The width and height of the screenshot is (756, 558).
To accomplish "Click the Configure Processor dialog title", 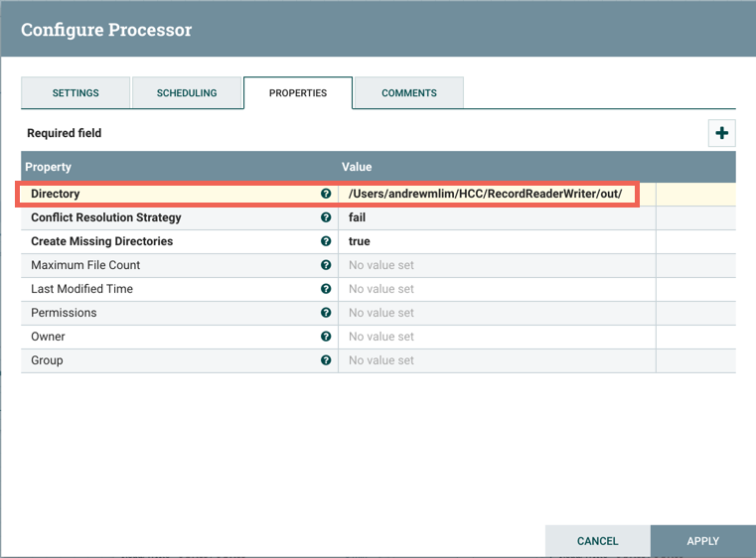I will point(106,30).
